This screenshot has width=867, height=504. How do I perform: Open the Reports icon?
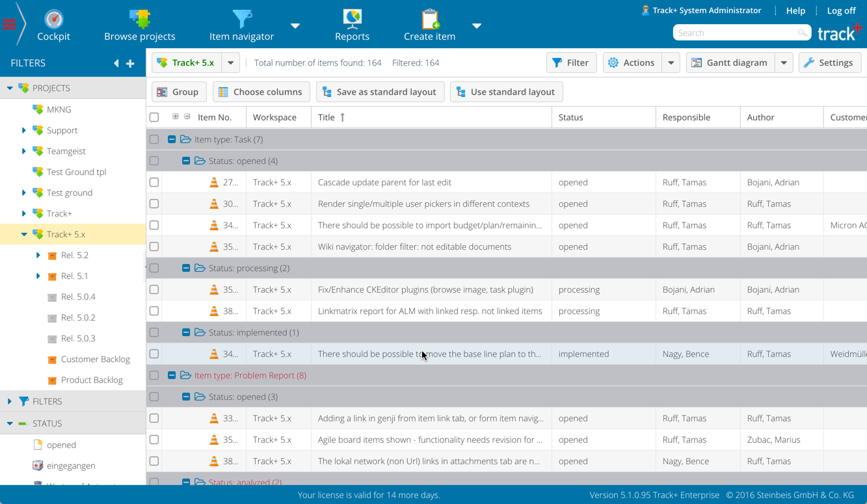[x=352, y=20]
